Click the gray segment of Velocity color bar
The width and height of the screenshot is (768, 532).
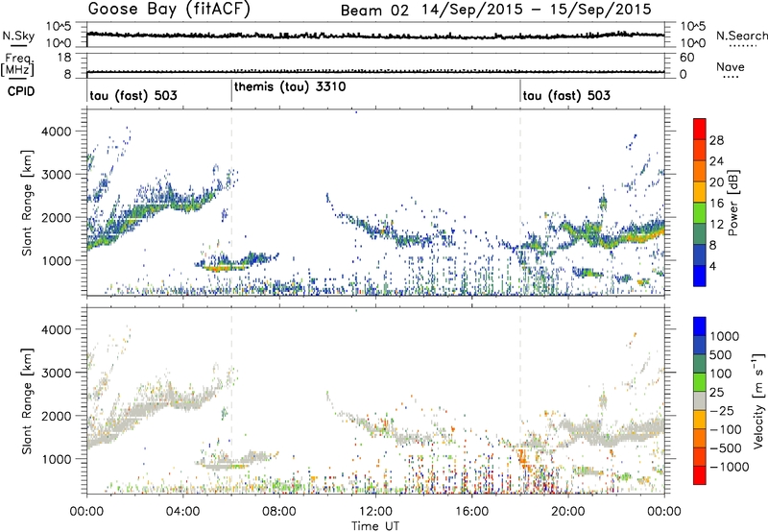click(x=700, y=400)
